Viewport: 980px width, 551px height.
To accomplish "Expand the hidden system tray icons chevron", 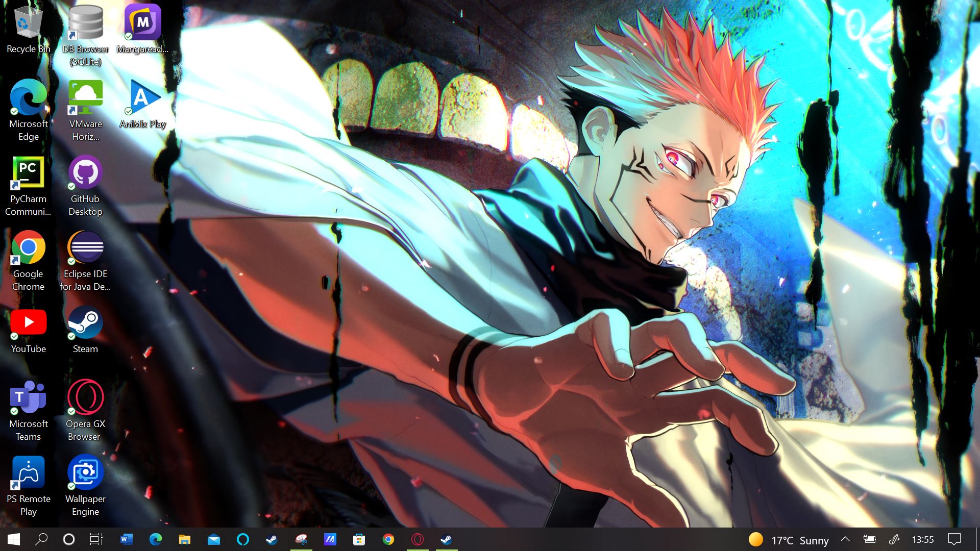I will coord(845,539).
